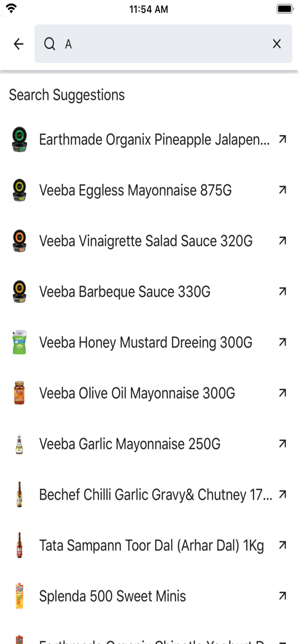Tap arrow beside Veeba Eggless Mayonnaise 875G
The height and width of the screenshot is (644, 298).
[283, 190]
